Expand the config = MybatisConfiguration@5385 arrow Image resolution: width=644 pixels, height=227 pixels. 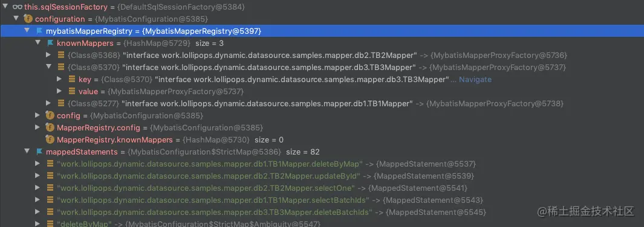click(x=37, y=115)
